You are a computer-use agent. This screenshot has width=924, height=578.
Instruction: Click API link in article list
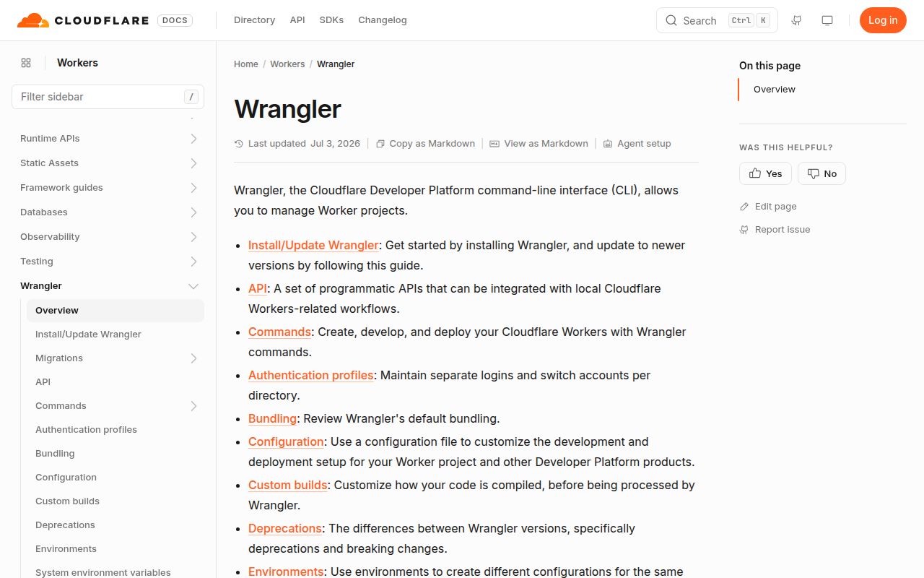(258, 289)
